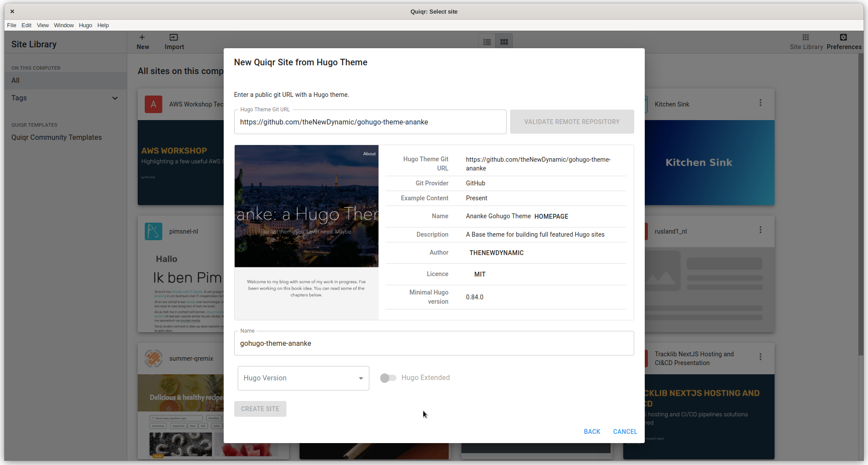Close the window with the X icon

[x=12, y=11]
